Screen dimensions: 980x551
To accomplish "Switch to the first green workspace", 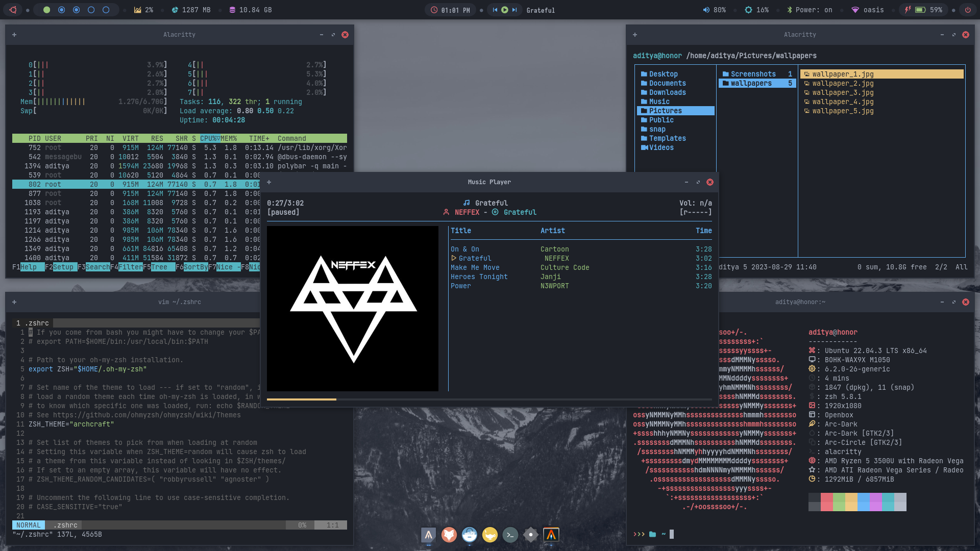I will click(x=46, y=10).
